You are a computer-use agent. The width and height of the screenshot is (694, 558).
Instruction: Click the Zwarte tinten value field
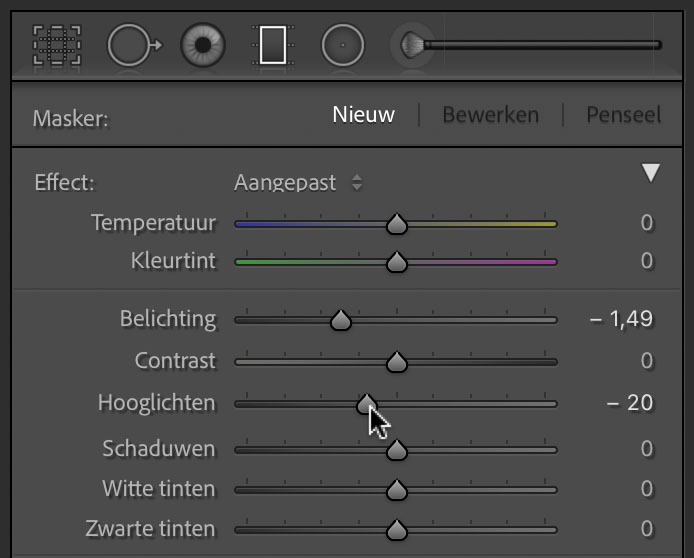tap(647, 528)
